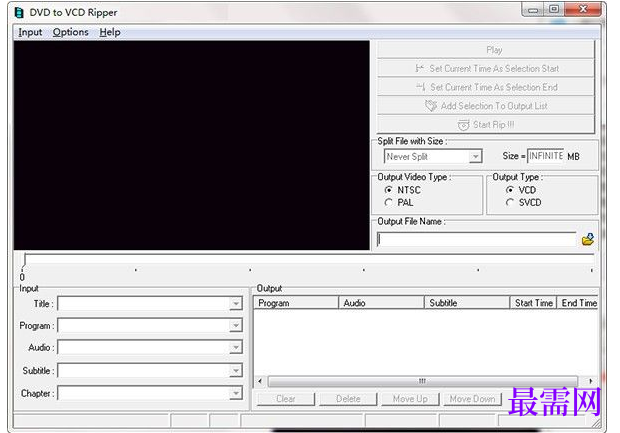Screen dimensions: 620x433
Task: Click the Start Time column header
Action: [533, 303]
